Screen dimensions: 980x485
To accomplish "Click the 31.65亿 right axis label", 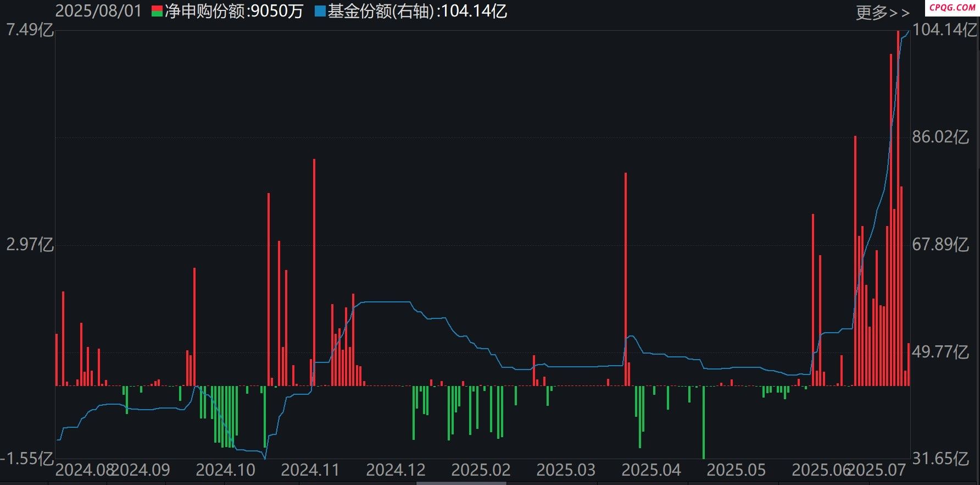I will pos(940,459).
